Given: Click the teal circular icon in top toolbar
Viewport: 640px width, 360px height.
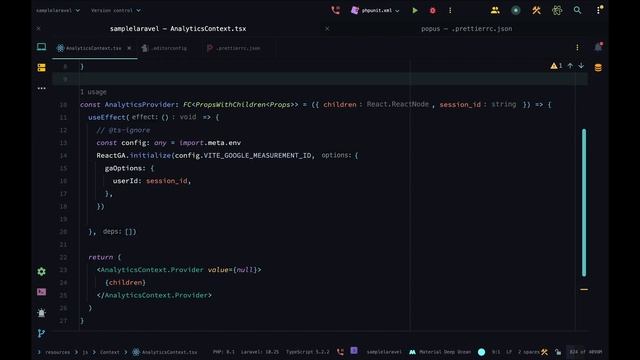Looking at the screenshot, I should [x=516, y=10].
